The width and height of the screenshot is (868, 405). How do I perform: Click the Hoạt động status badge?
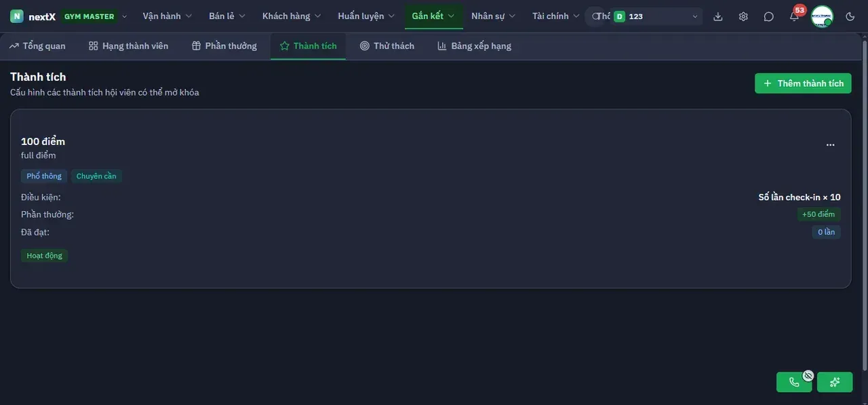(45, 256)
